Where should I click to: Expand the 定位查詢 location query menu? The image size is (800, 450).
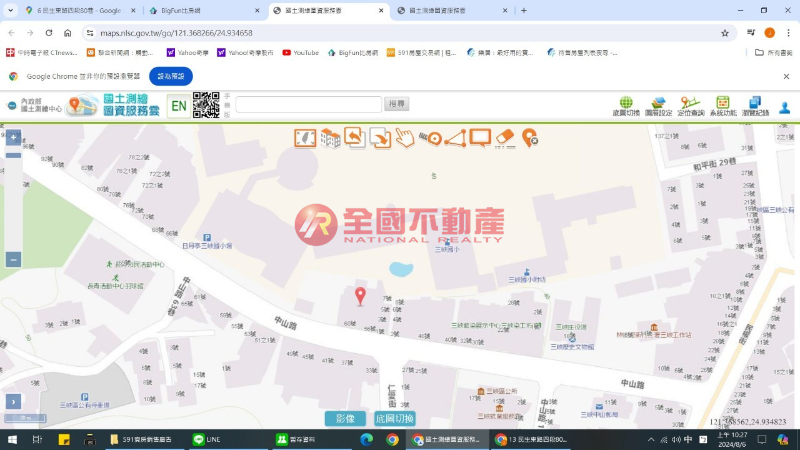tap(690, 106)
